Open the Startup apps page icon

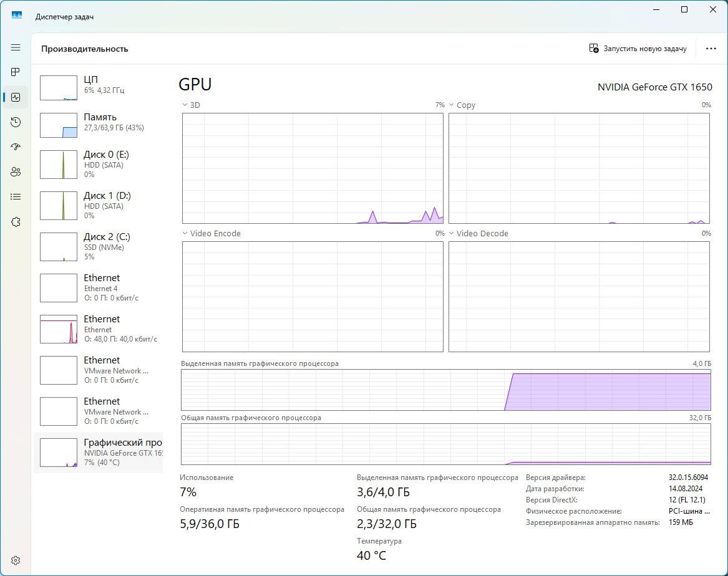(x=16, y=146)
